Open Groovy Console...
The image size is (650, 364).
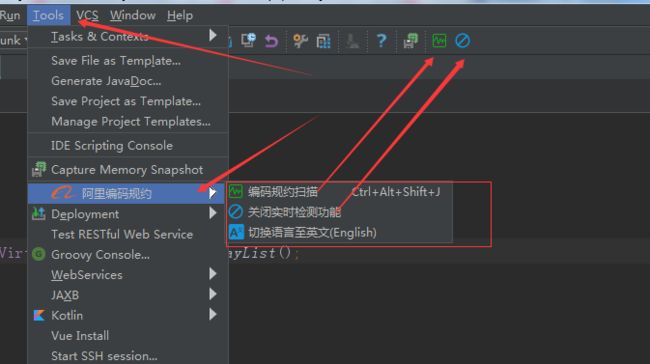[128, 255]
